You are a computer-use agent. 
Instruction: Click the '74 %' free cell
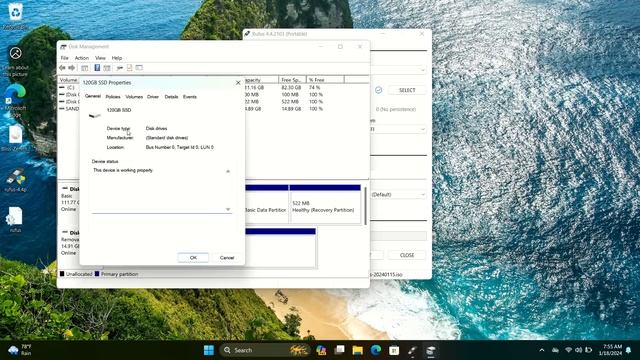[x=314, y=87]
